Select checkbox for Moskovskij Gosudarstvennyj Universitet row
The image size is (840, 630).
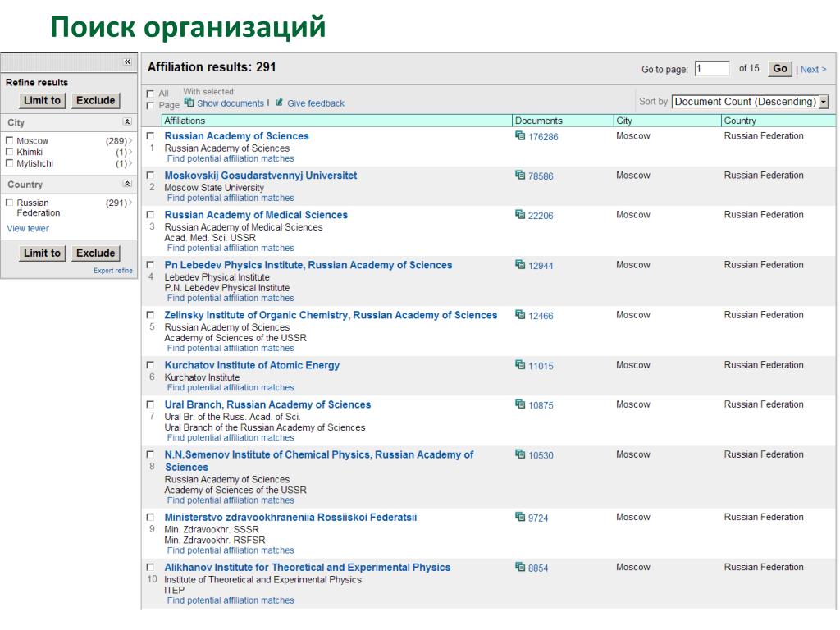click(151, 176)
